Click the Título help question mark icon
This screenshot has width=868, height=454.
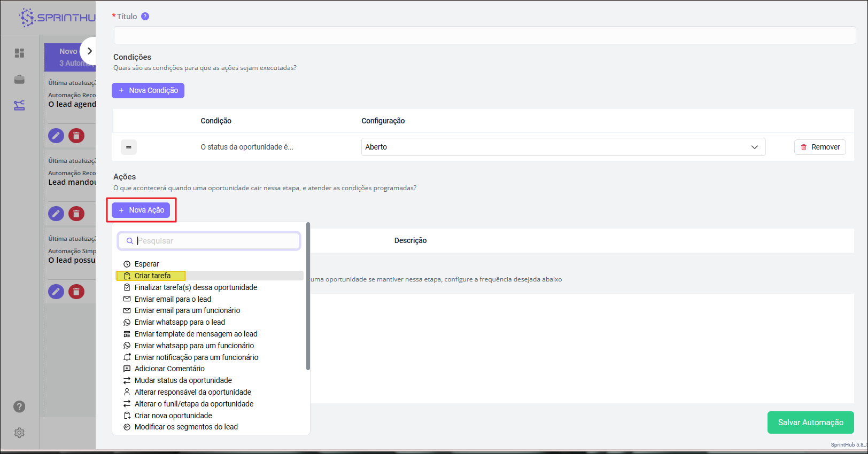pyautogui.click(x=145, y=17)
